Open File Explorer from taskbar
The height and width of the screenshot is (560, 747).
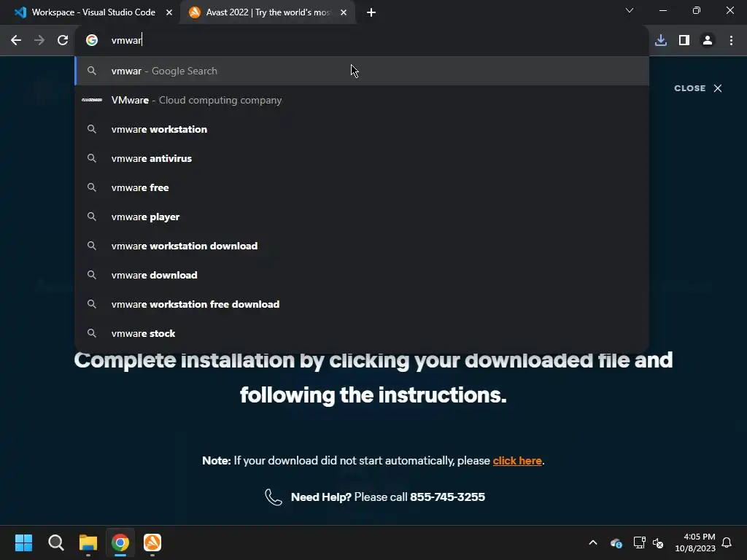click(x=88, y=542)
